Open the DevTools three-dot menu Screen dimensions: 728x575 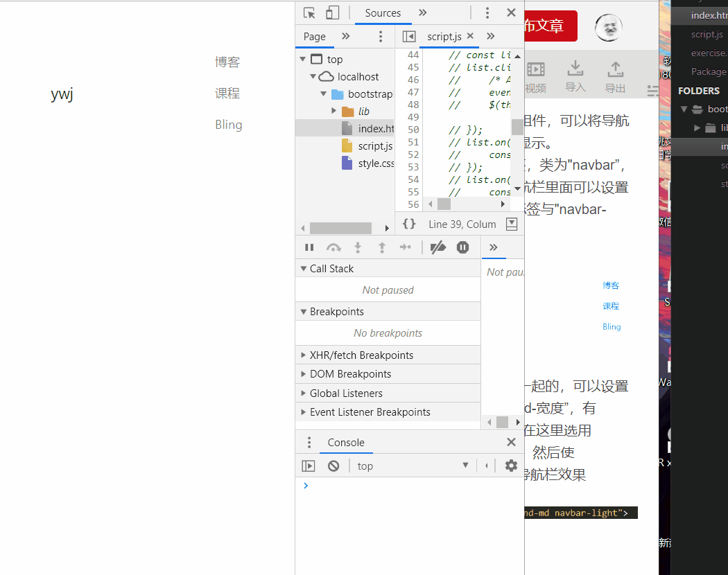coord(487,12)
